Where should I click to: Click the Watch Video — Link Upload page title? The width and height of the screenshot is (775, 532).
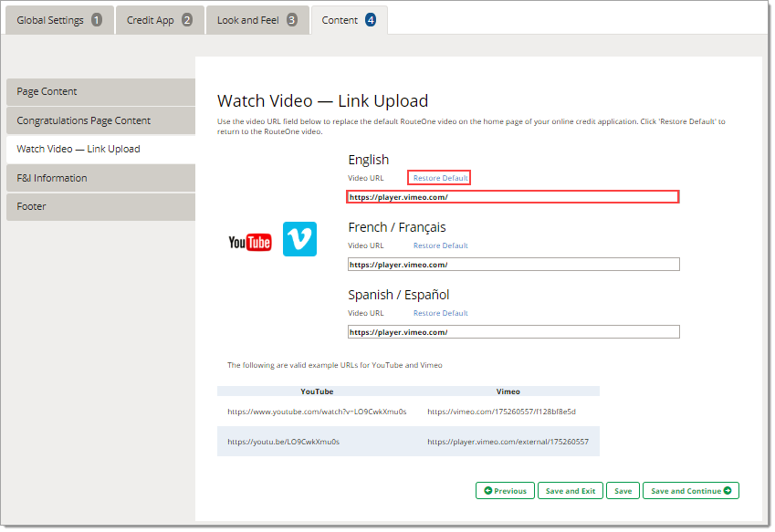[323, 100]
